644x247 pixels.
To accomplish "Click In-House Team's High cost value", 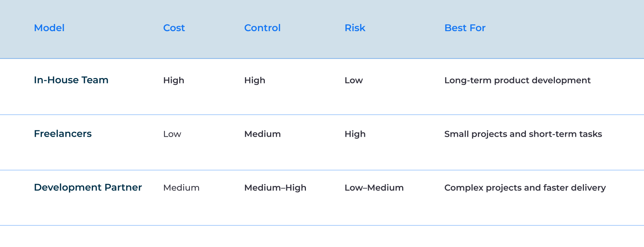I will (174, 80).
